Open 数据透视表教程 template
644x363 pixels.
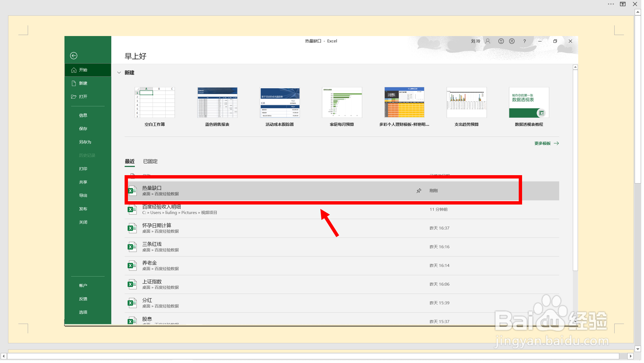coord(529,107)
